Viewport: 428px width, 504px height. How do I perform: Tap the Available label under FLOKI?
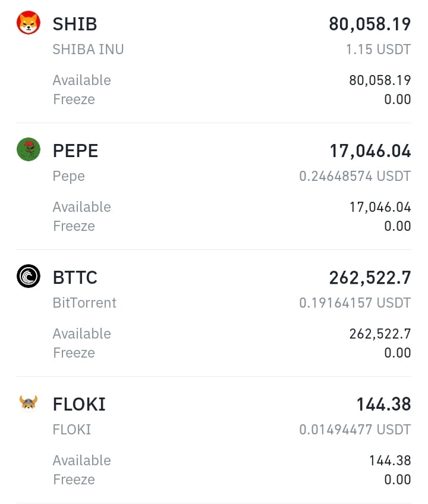(x=82, y=461)
